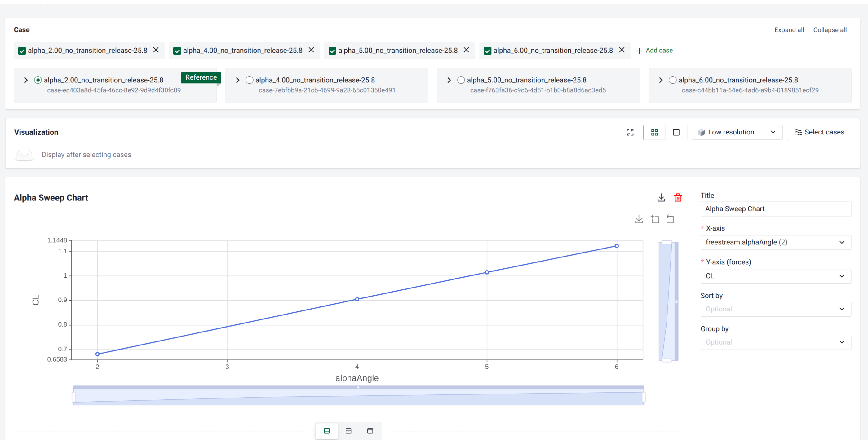Screen dimensions: 868x440
Task: Click the green Reference badge
Action: pos(201,77)
